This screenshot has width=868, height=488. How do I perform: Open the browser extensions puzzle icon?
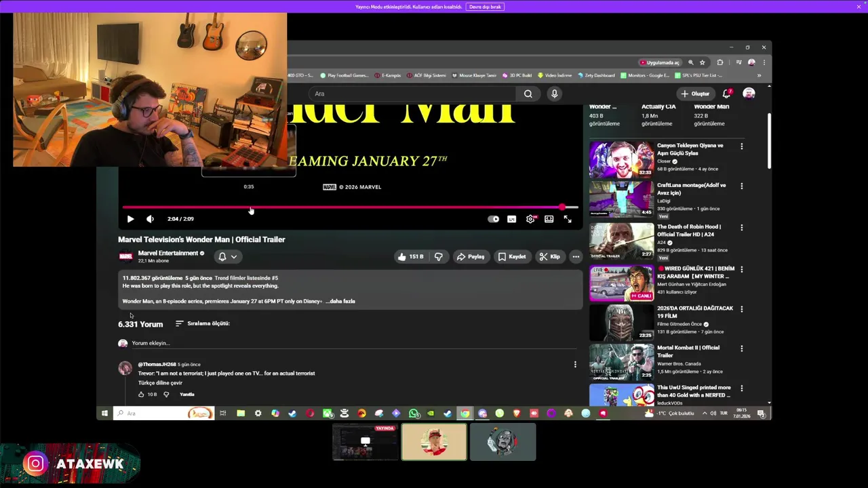click(x=720, y=62)
